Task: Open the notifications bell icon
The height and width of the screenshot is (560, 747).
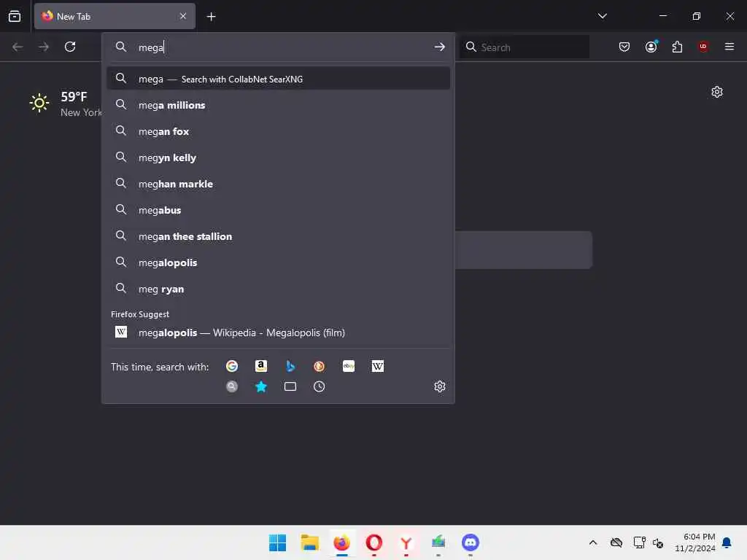Action: pyautogui.click(x=727, y=542)
